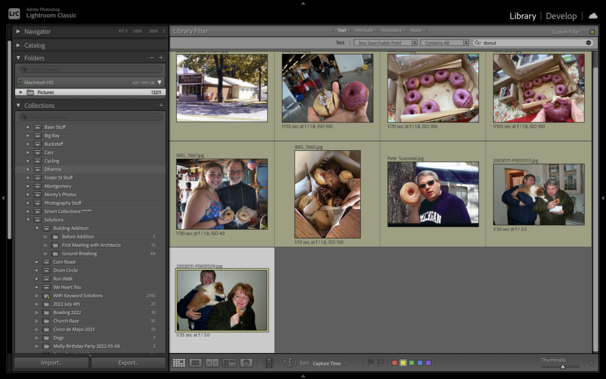Open the Contains All dropdown
606x379 pixels.
444,43
